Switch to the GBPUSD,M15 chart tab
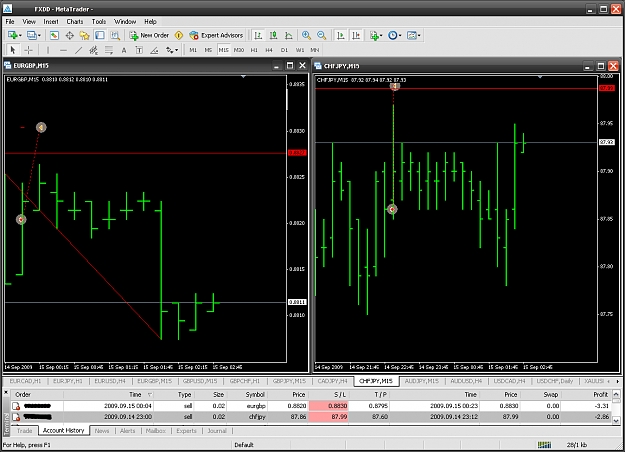This screenshot has height=452, width=625. pyautogui.click(x=200, y=381)
